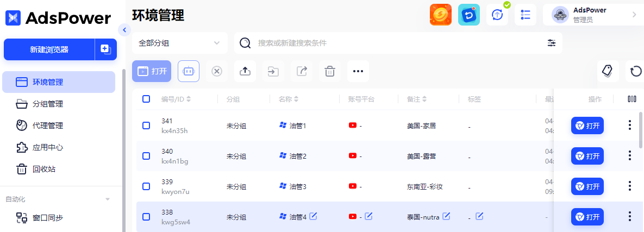Click the export upload toolbar icon
The height and width of the screenshot is (232, 644).
[245, 71]
